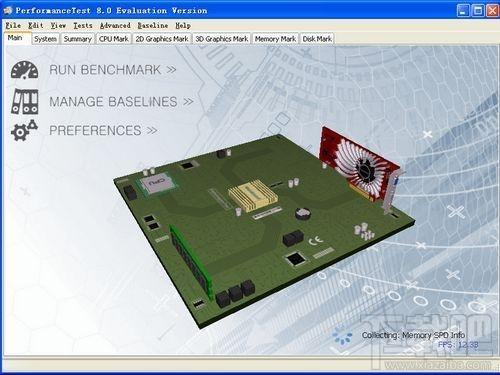This screenshot has width=500, height=375.
Task: Minimize the PerformanceTest window
Action: coord(463,10)
